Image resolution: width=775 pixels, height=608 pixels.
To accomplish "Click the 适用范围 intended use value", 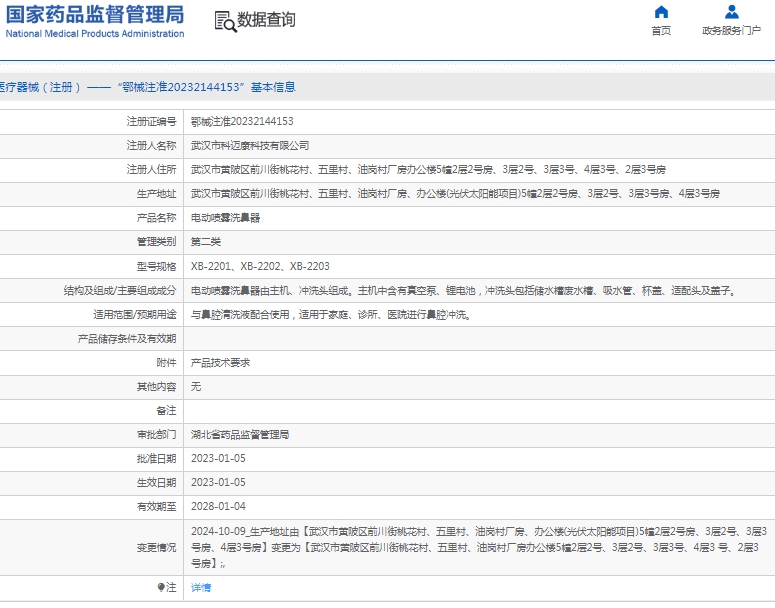I will pos(331,315).
